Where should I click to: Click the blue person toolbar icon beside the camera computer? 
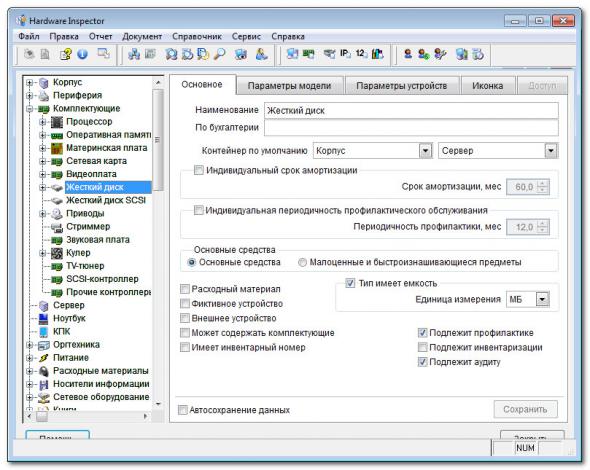pyautogui.click(x=261, y=55)
